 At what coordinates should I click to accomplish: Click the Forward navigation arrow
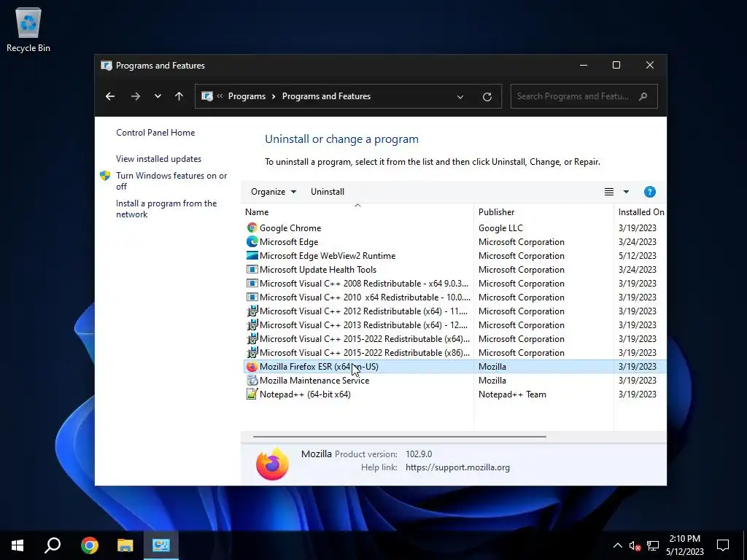pyautogui.click(x=135, y=96)
